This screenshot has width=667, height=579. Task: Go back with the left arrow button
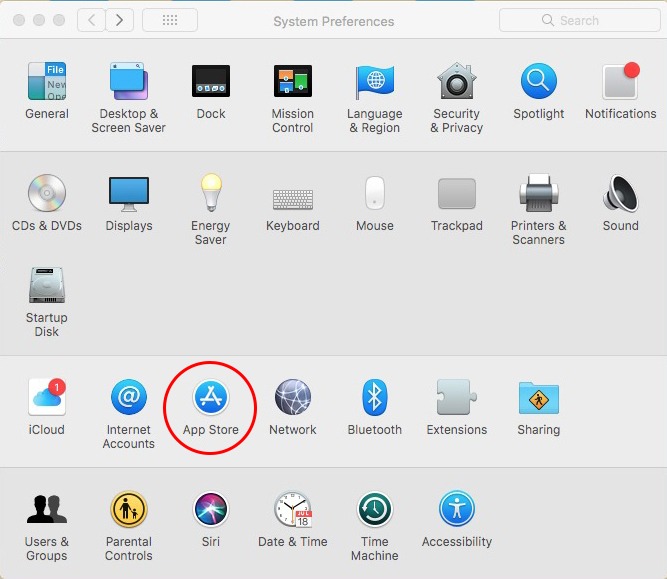91,20
